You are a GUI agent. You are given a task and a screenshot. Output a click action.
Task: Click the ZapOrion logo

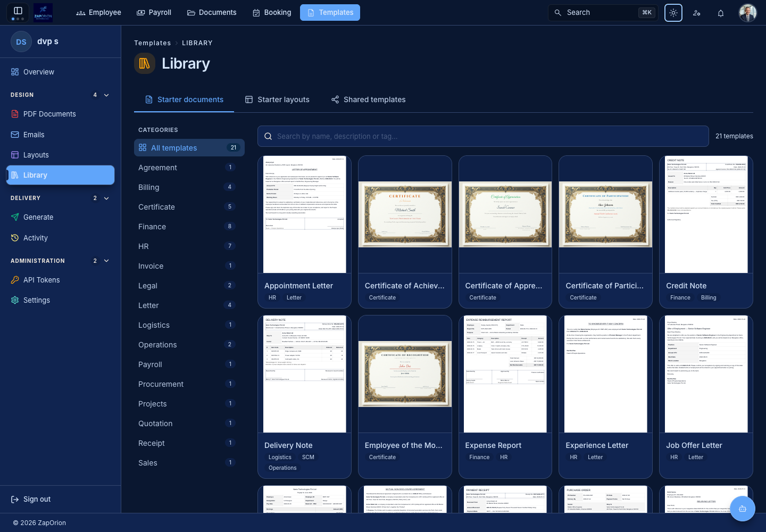pyautogui.click(x=43, y=12)
